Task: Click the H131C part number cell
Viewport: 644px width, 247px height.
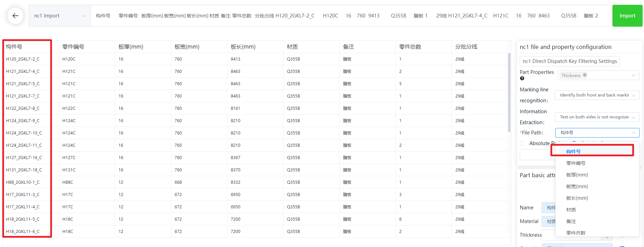Action: 87,170
